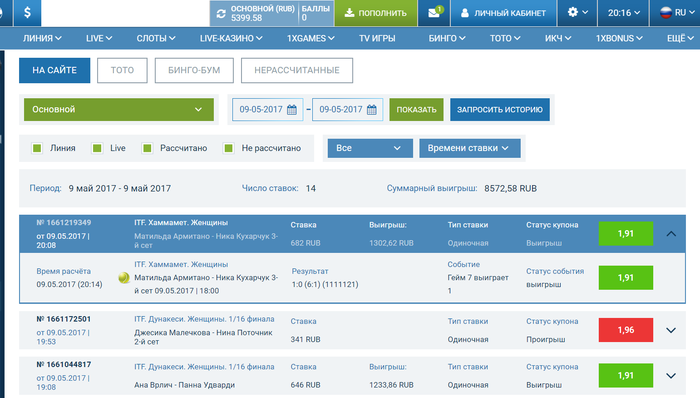
Task: Switch to the НЕРАССЧИТАННЫЕ tab
Action: (x=297, y=70)
